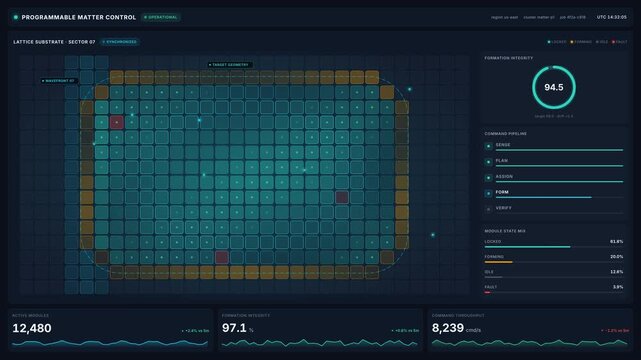This screenshot has height=360, width=641.
Task: Click the FAULT legend marker above the lattice
Action: pos(613,42)
